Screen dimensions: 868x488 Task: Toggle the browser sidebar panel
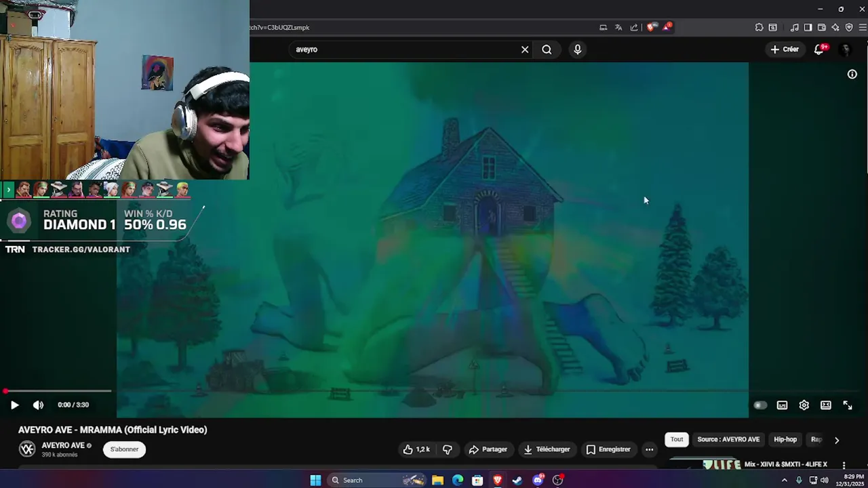point(808,28)
